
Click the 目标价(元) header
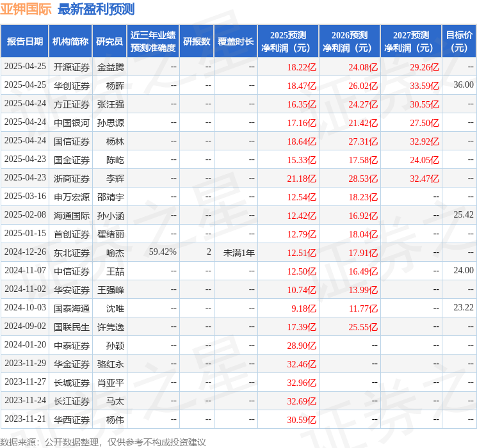[459, 42]
